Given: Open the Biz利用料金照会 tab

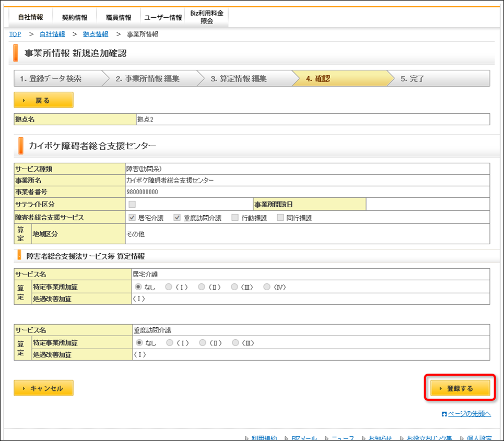Looking at the screenshot, I should 207,17.
